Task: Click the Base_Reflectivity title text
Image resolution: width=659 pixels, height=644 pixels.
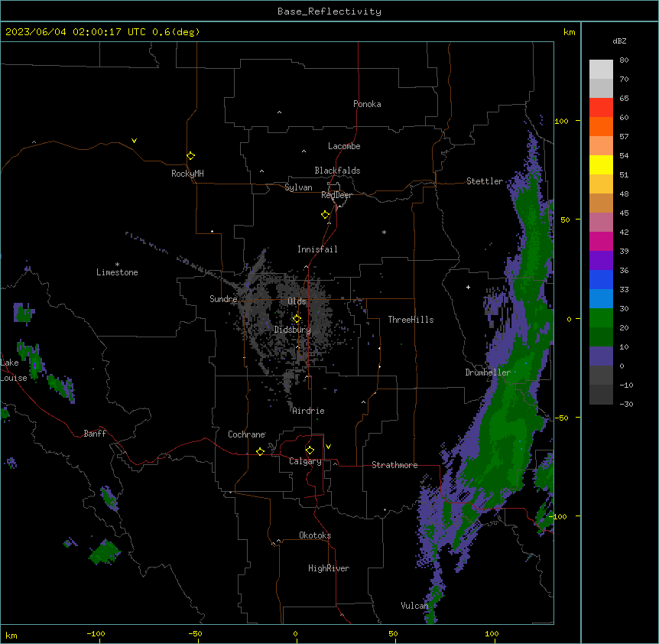Action: click(329, 11)
